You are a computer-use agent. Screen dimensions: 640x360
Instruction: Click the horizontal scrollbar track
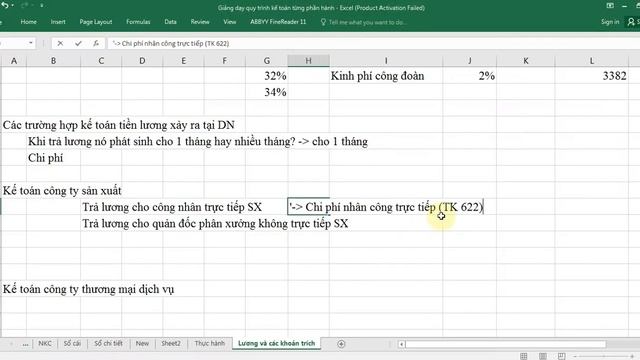[x=506, y=344]
